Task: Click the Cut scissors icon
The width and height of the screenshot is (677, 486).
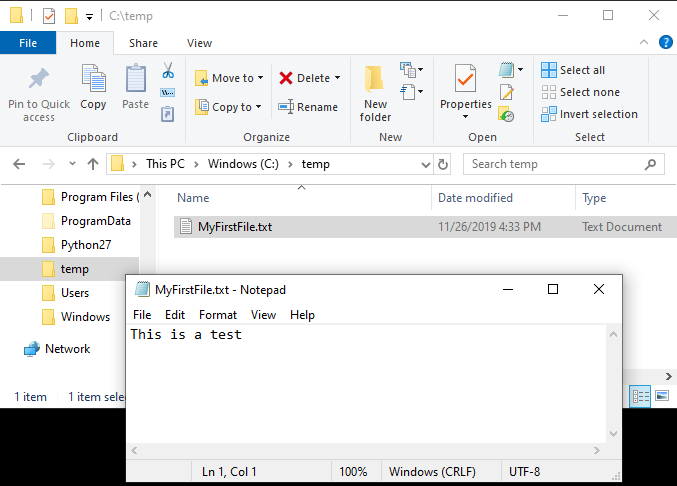Action: tap(168, 70)
